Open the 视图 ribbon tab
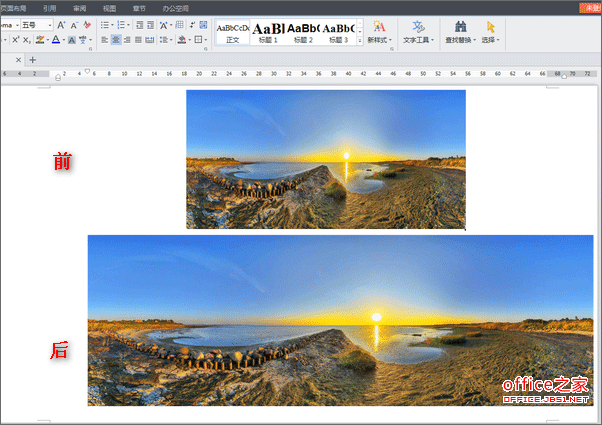Image resolution: width=602 pixels, height=425 pixels. point(109,8)
